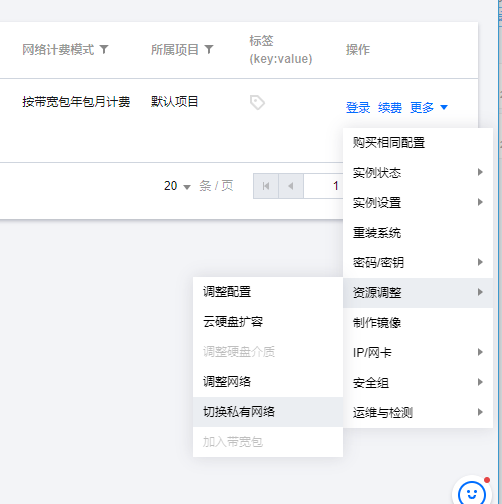
Task: Go to first page of pagination
Action: point(266,186)
